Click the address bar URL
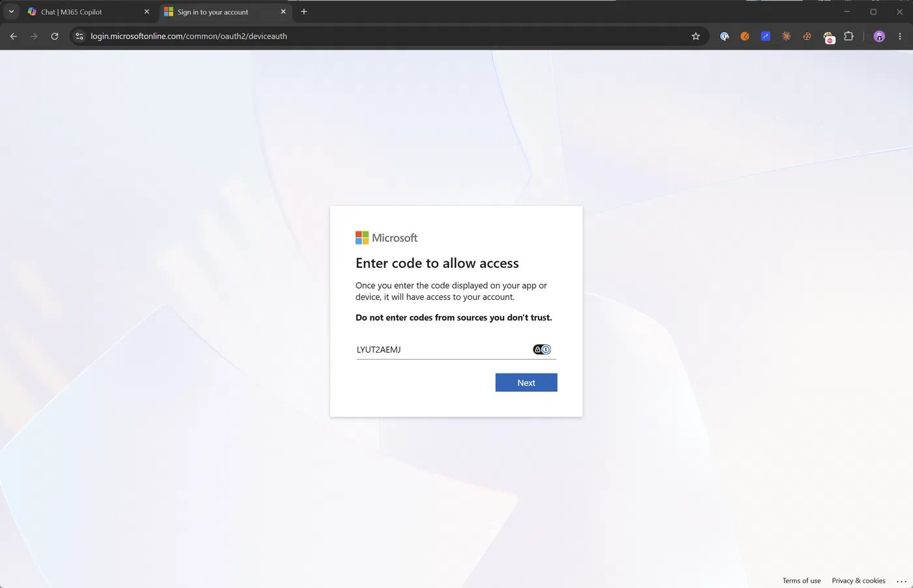 (188, 37)
